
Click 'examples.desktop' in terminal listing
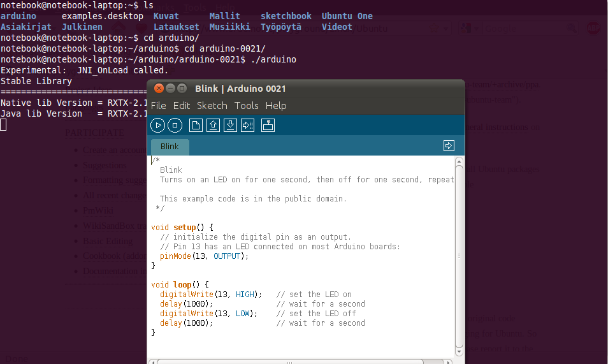click(x=103, y=16)
